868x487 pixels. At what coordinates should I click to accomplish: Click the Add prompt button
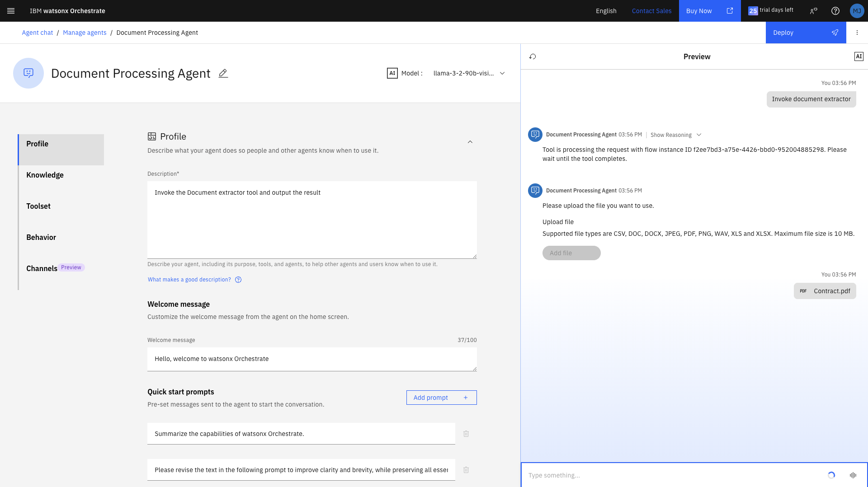pos(441,398)
